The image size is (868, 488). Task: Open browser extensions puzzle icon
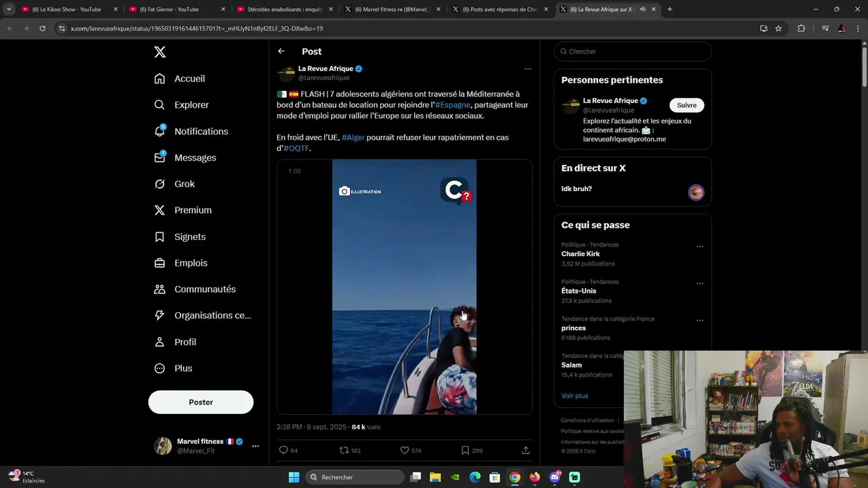(802, 28)
